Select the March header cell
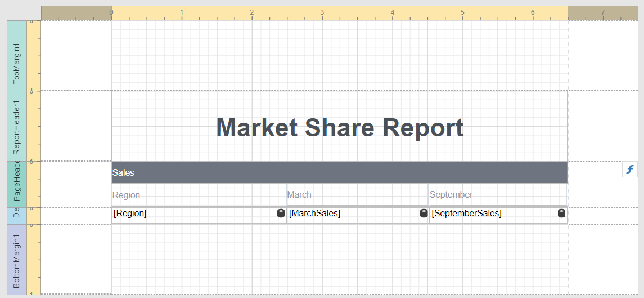The height and width of the screenshot is (298, 644). pos(358,195)
